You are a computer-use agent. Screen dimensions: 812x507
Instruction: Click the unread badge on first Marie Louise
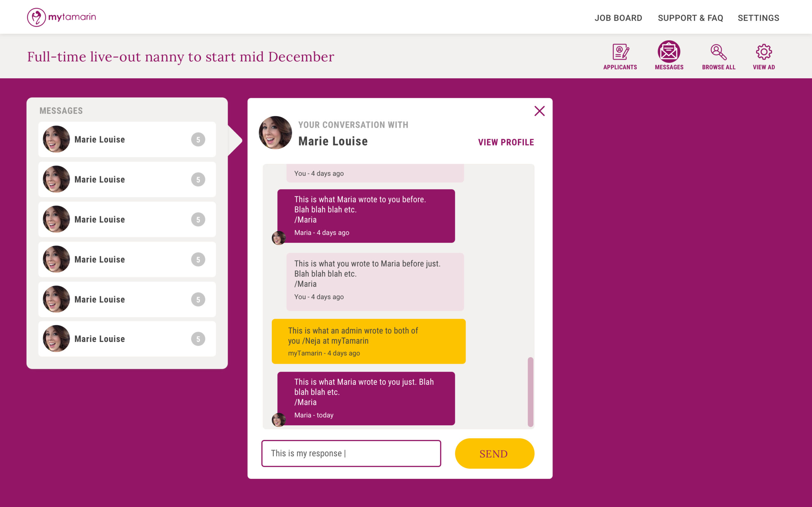pos(198,139)
